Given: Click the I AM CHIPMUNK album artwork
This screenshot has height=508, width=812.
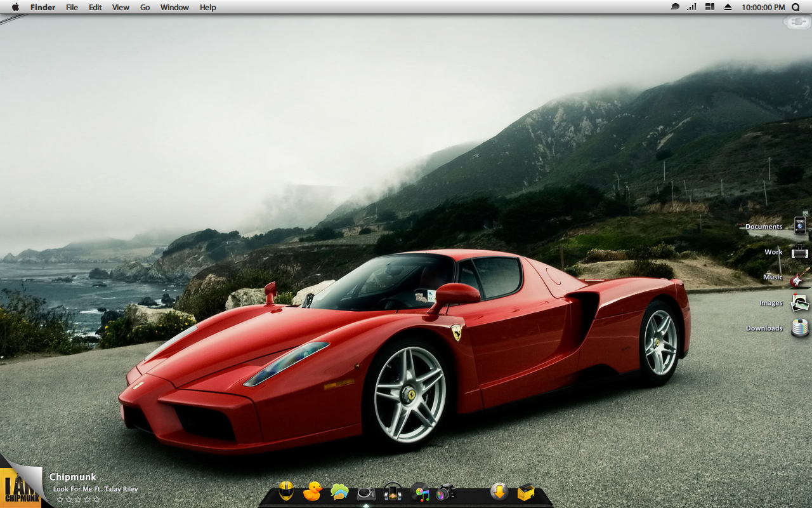Looking at the screenshot, I should pos(19,487).
